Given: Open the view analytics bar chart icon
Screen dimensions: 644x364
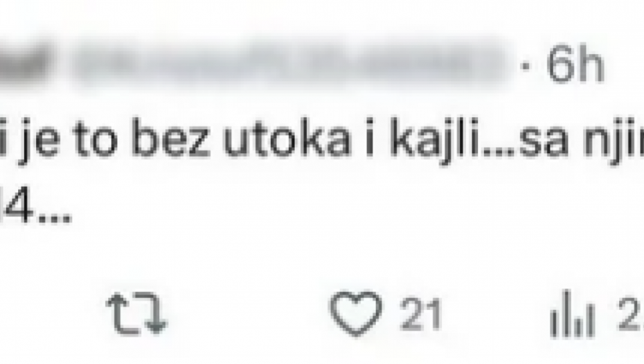Looking at the screenshot, I should (572, 314).
